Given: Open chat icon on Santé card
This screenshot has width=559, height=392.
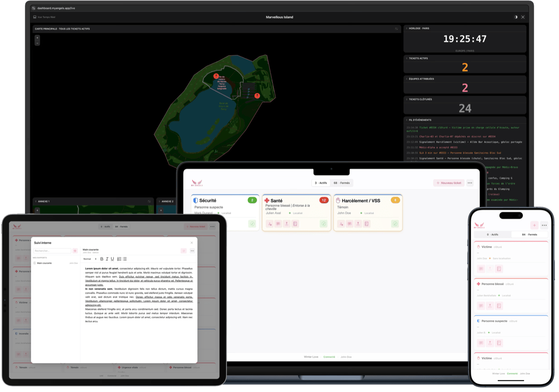Looking at the screenshot, I should [x=278, y=224].
